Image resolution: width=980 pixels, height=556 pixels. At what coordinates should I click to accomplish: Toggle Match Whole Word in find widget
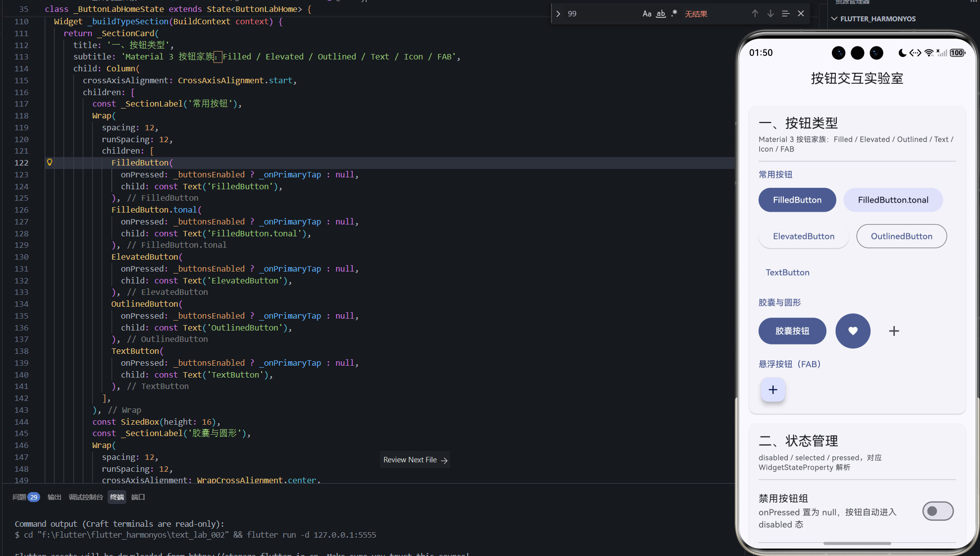click(661, 14)
